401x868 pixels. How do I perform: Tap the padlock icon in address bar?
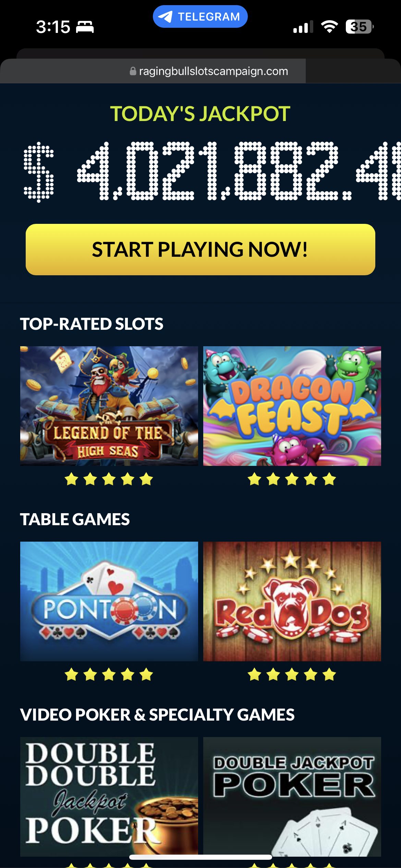pos(133,71)
